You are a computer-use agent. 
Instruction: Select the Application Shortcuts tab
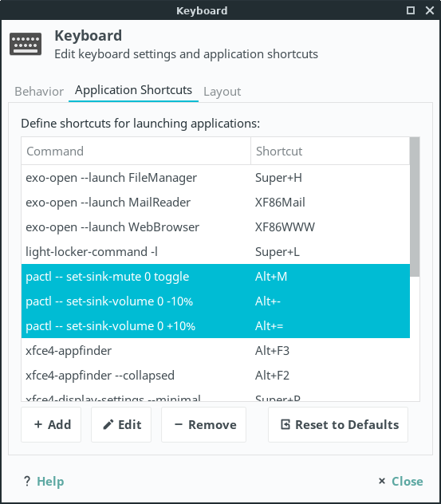click(133, 90)
